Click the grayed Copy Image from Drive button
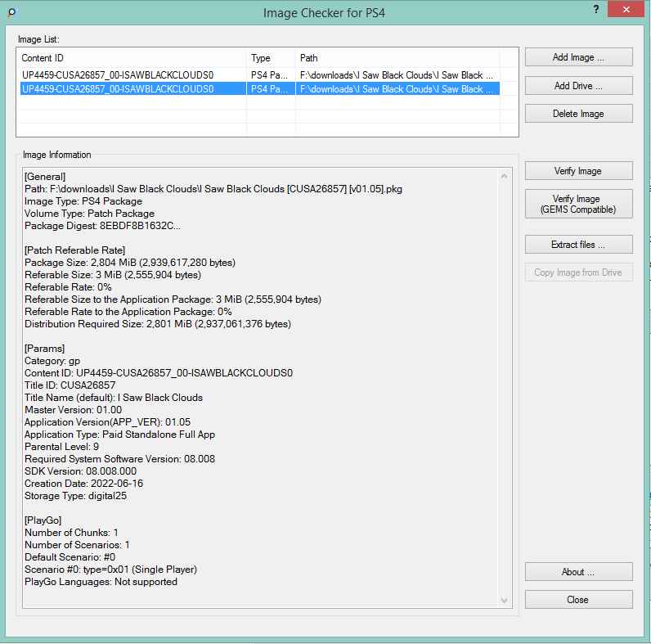This screenshot has height=644, width=651. click(x=579, y=272)
